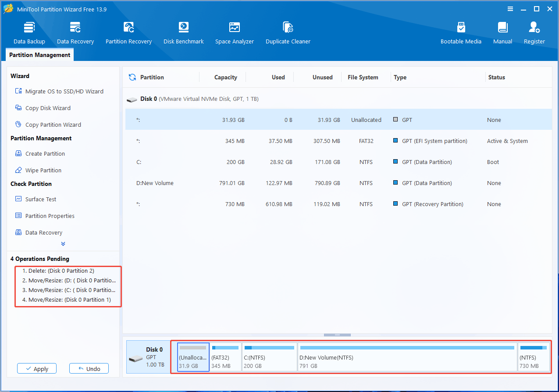
Task: Click Data Recovery in the Check Partition section
Action: coord(39,232)
